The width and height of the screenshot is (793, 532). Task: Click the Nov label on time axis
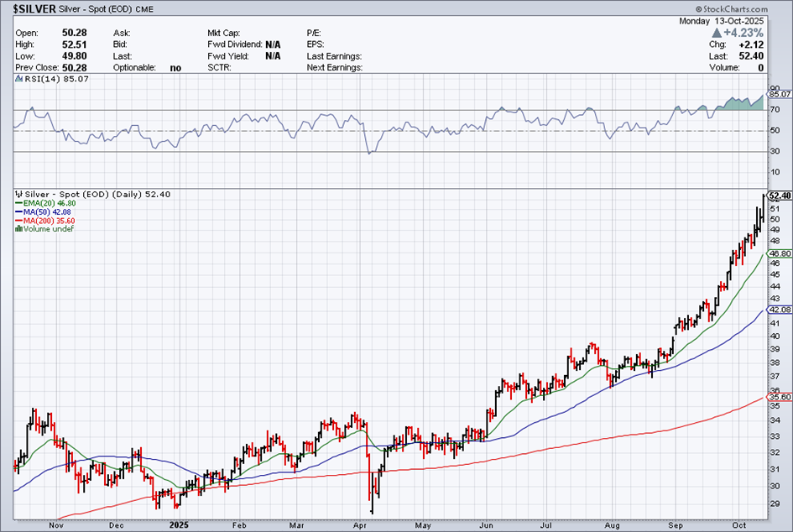click(x=56, y=525)
